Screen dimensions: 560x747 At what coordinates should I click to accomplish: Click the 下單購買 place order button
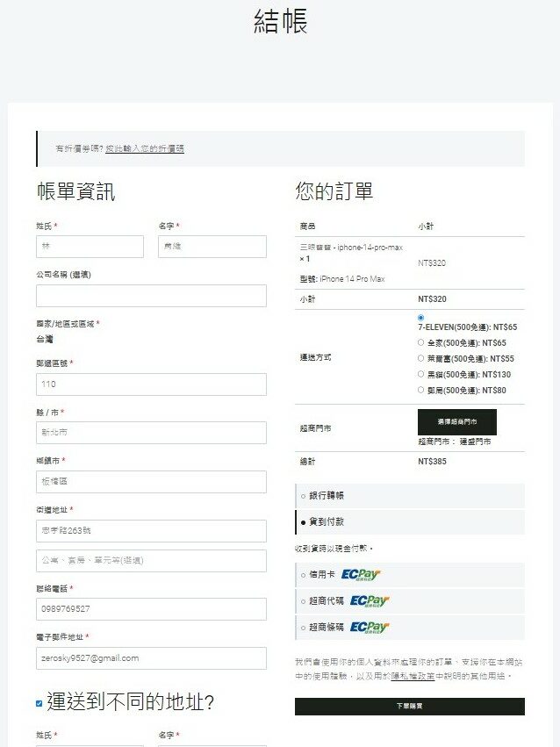409,706
